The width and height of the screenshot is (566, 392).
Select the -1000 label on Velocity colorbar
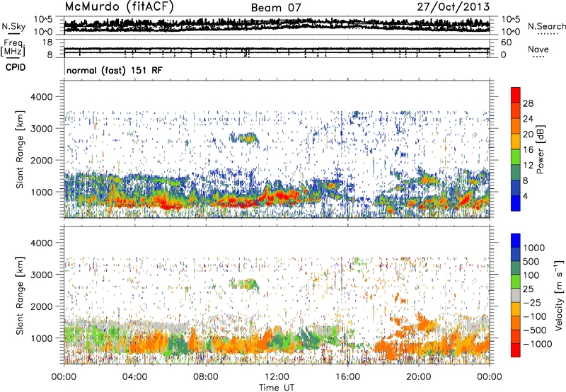(x=538, y=344)
